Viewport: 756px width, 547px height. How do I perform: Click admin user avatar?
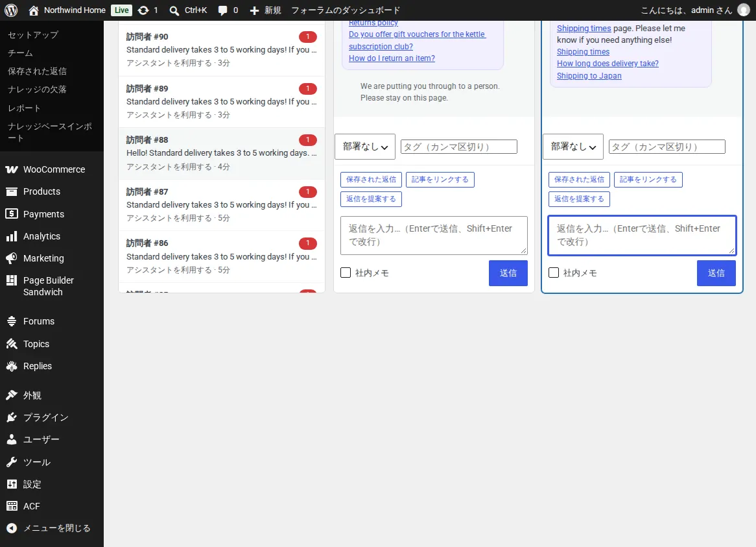[x=744, y=10]
